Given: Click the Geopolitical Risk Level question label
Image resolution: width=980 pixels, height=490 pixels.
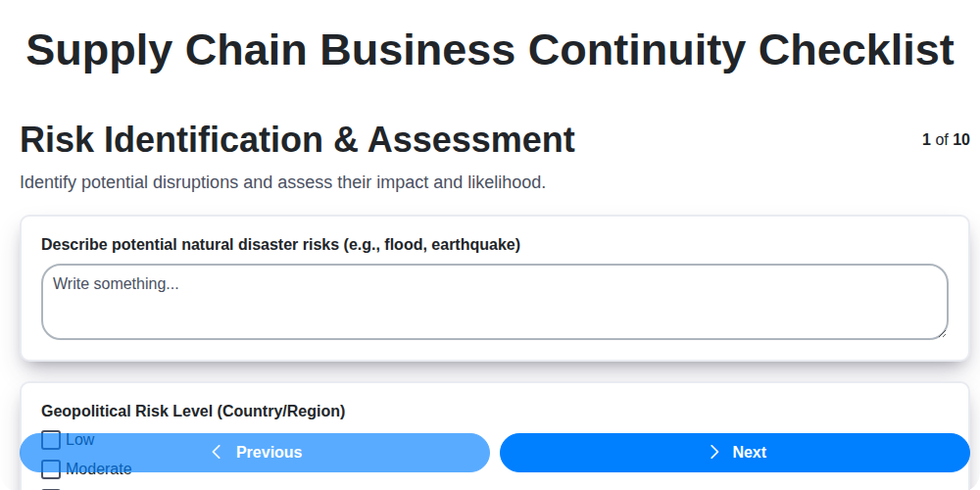Looking at the screenshot, I should (193, 411).
